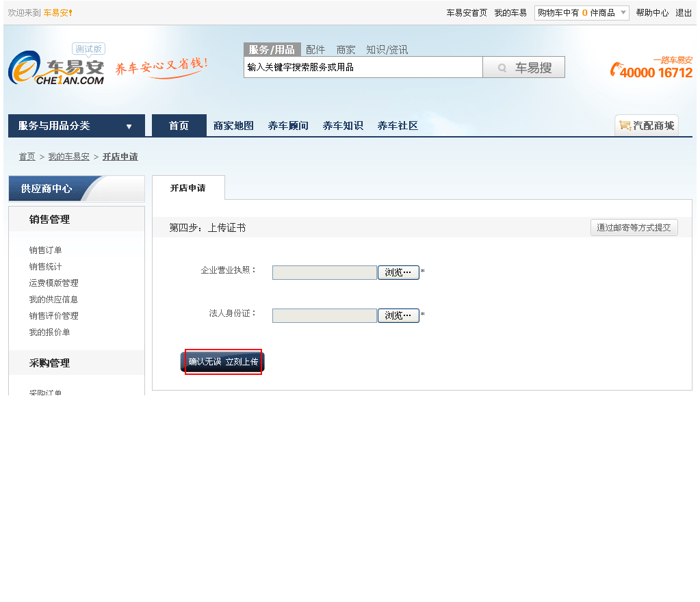Expand the shopping cart dropdown arrow
This screenshot has height=602, width=700.
[x=623, y=12]
